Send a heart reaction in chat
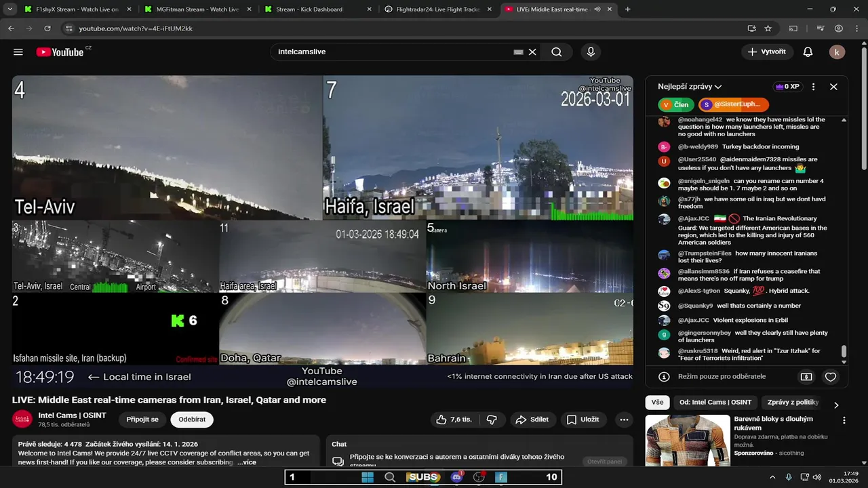Image resolution: width=868 pixels, height=488 pixels. point(831,377)
